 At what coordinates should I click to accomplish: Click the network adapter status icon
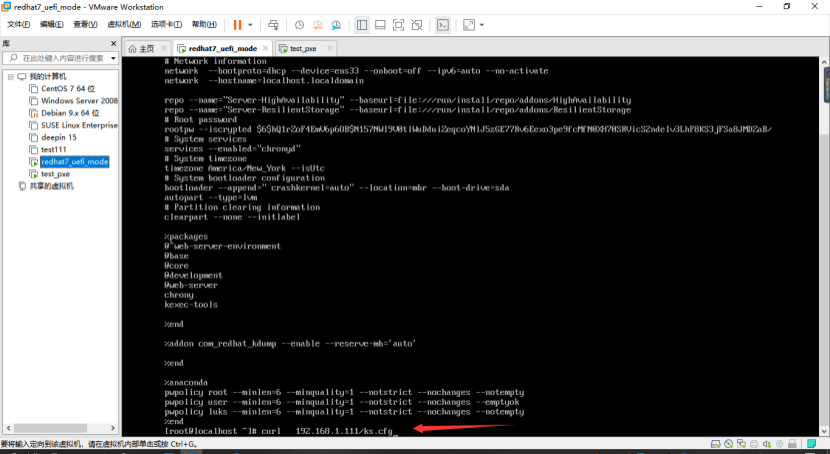[x=741, y=444]
